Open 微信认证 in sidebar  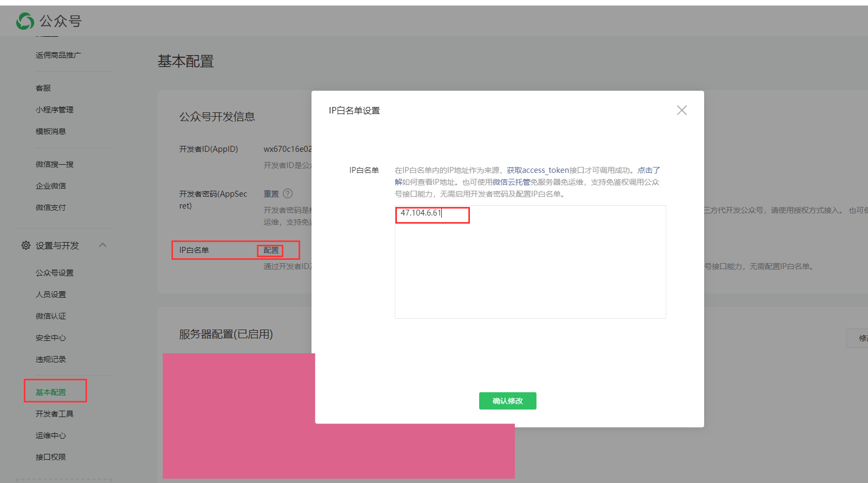click(51, 316)
